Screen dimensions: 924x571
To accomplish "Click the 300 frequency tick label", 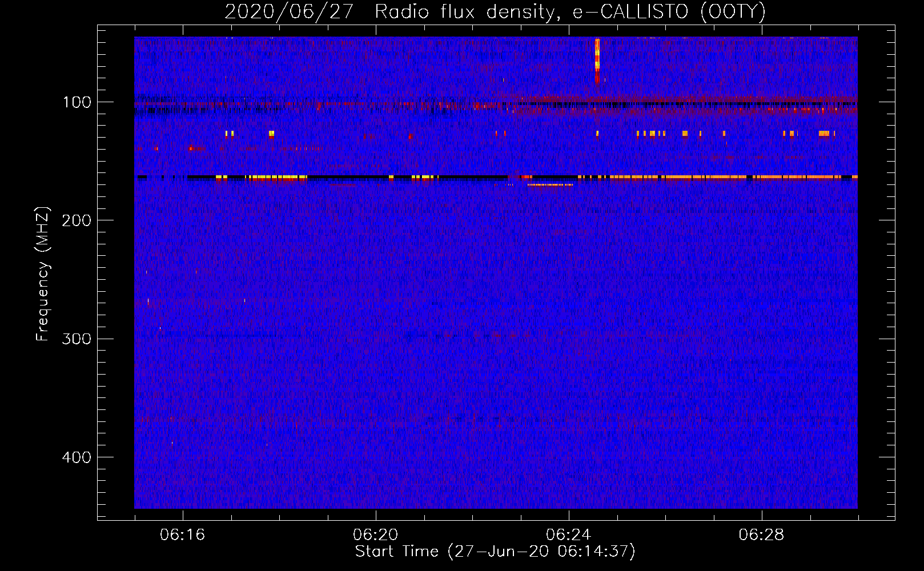I will click(77, 339).
